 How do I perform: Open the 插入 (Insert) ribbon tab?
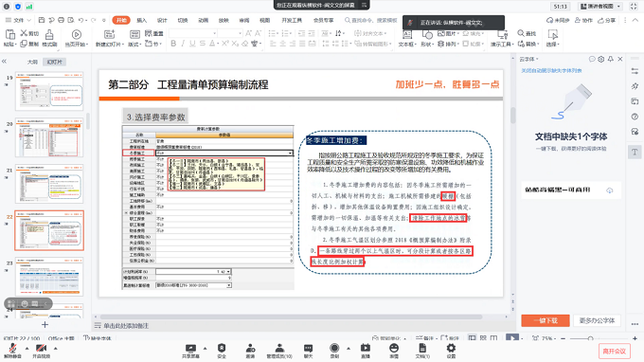click(x=142, y=20)
